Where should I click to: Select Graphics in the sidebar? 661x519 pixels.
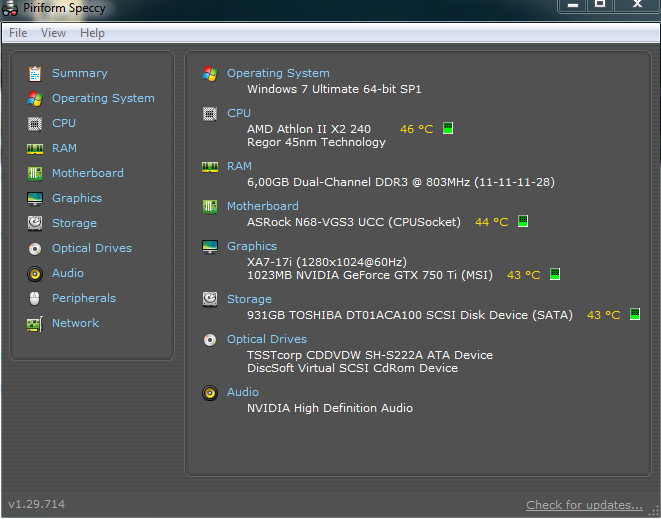coord(77,198)
